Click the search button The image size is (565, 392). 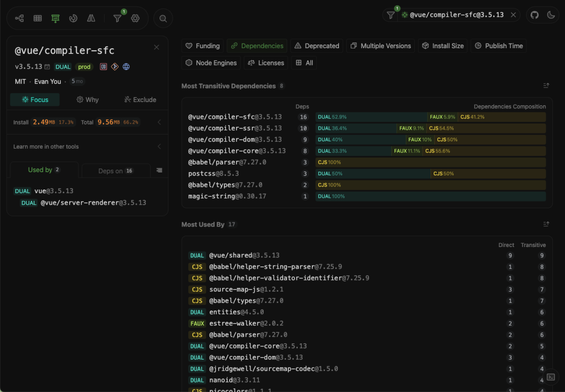click(163, 18)
